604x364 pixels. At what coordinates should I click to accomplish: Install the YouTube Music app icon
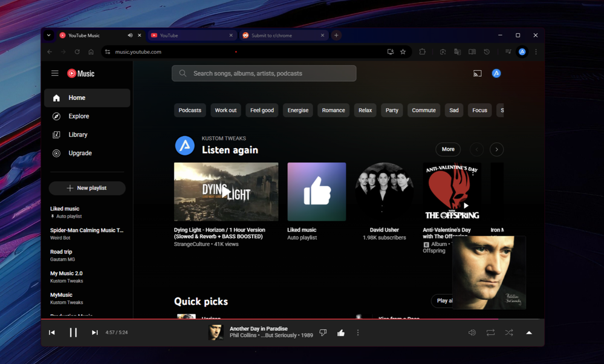(x=390, y=51)
